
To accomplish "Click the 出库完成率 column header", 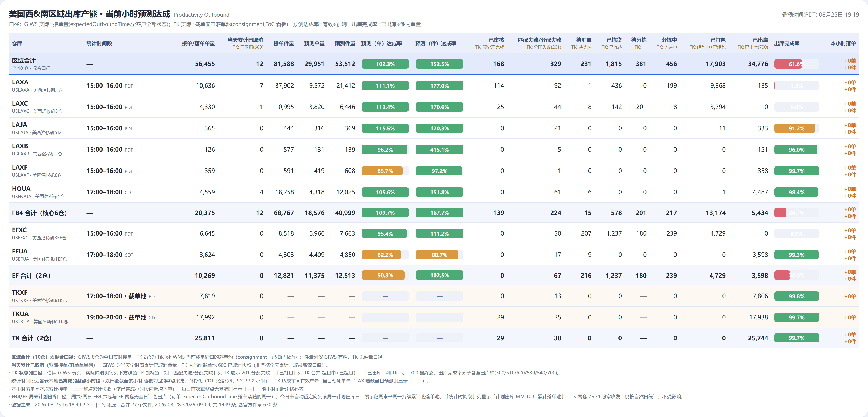I will [787, 43].
